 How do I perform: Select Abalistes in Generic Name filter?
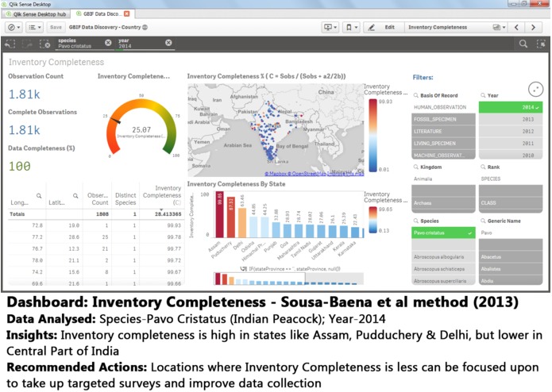(x=511, y=269)
